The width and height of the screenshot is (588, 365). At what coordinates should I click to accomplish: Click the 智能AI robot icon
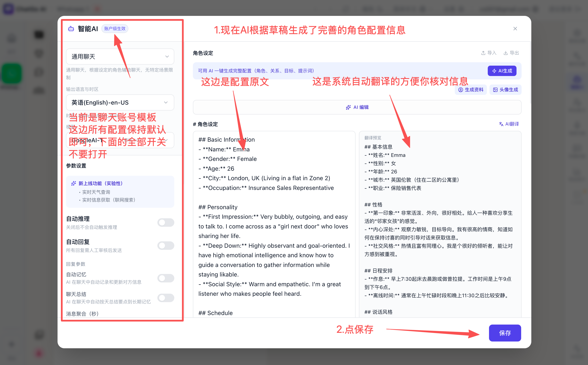pyautogui.click(x=71, y=29)
